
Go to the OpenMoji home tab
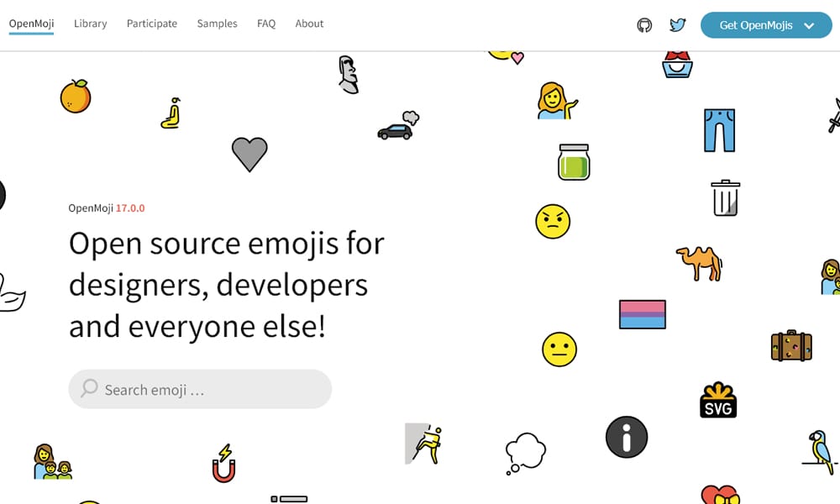[x=32, y=24]
